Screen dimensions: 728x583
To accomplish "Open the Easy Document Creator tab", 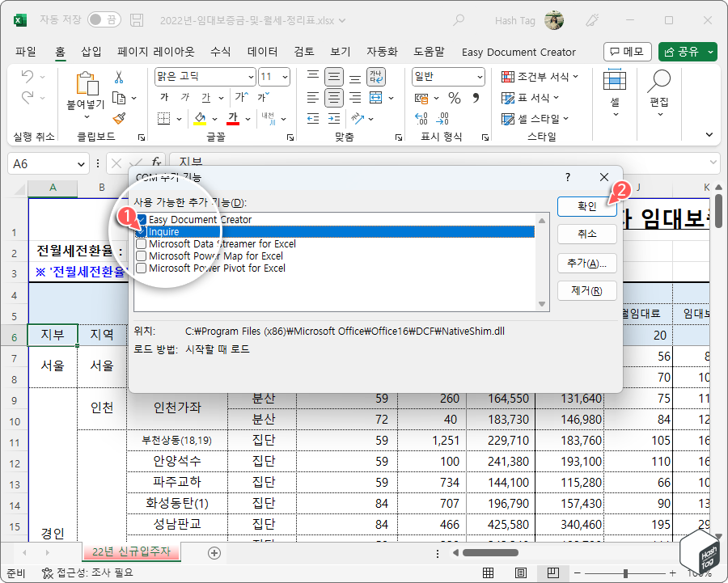I will pyautogui.click(x=518, y=52).
